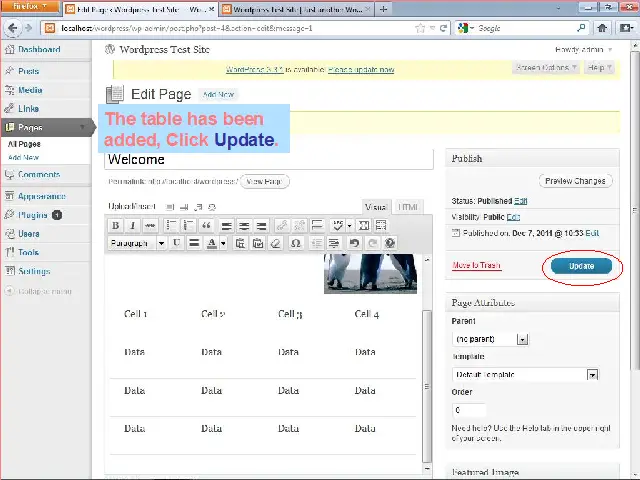640x480 pixels.
Task: Apply the text color button
Action: click(211, 243)
